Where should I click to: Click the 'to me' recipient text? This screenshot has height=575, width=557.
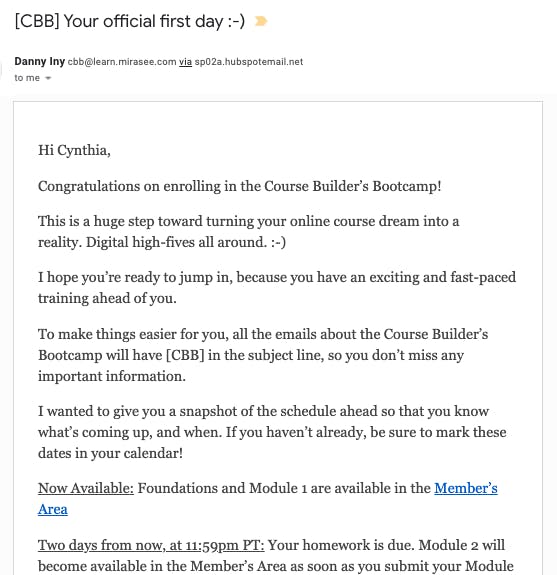27,78
